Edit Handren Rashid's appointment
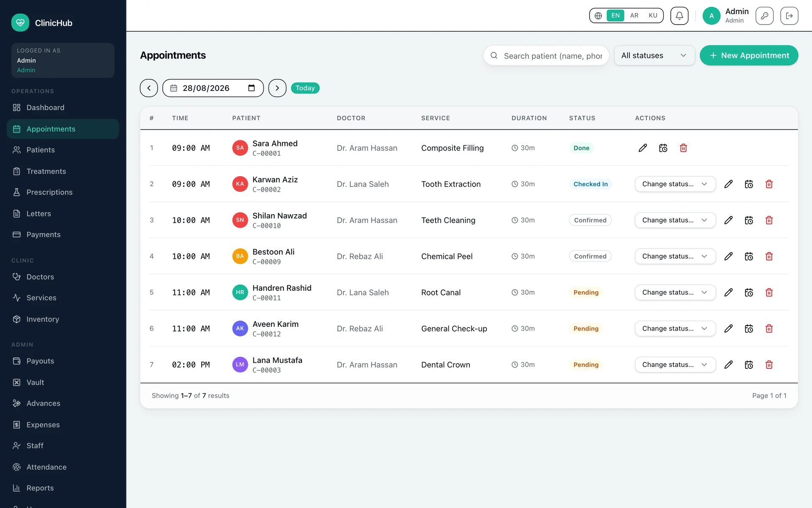Screen dimensions: 812x508 (x=728, y=293)
